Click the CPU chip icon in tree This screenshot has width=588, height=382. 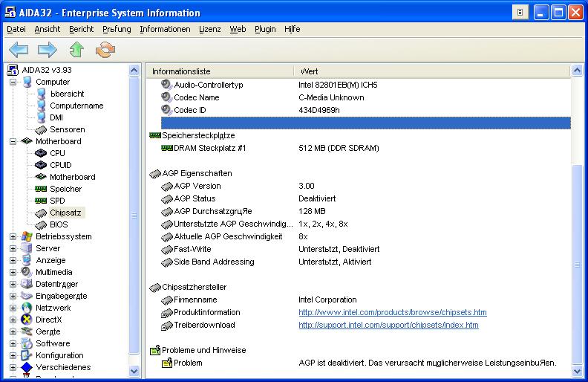(41, 153)
